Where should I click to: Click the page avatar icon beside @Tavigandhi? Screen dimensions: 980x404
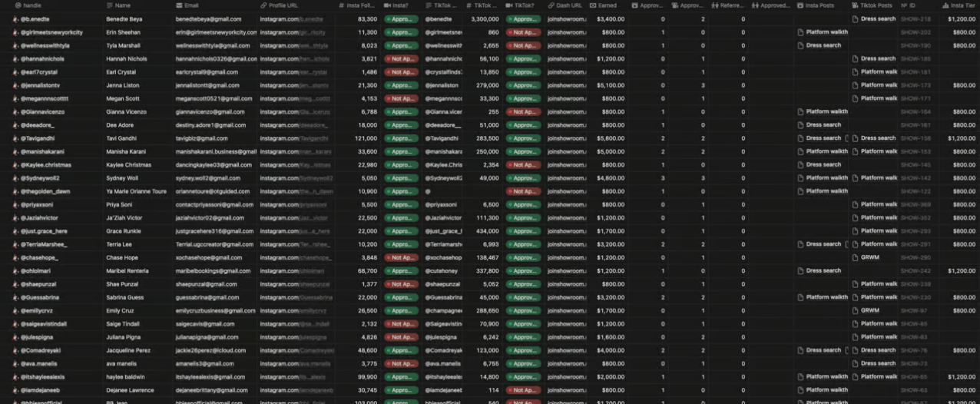[15, 138]
